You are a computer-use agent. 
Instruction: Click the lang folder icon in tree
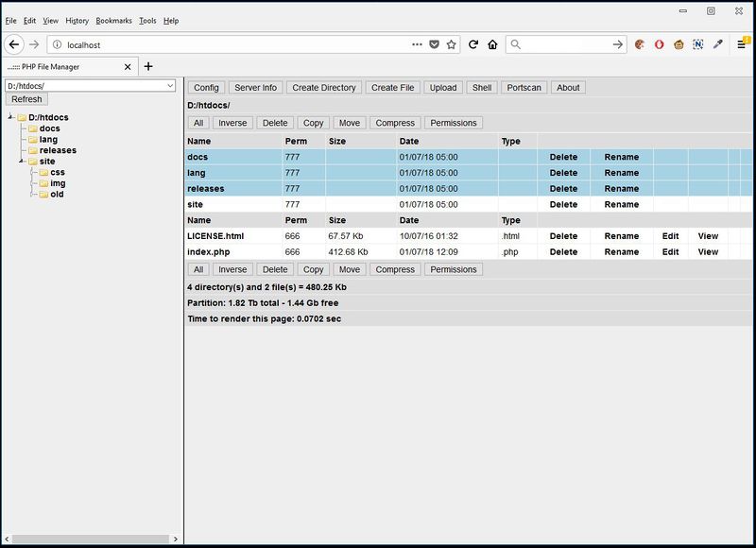pos(33,140)
